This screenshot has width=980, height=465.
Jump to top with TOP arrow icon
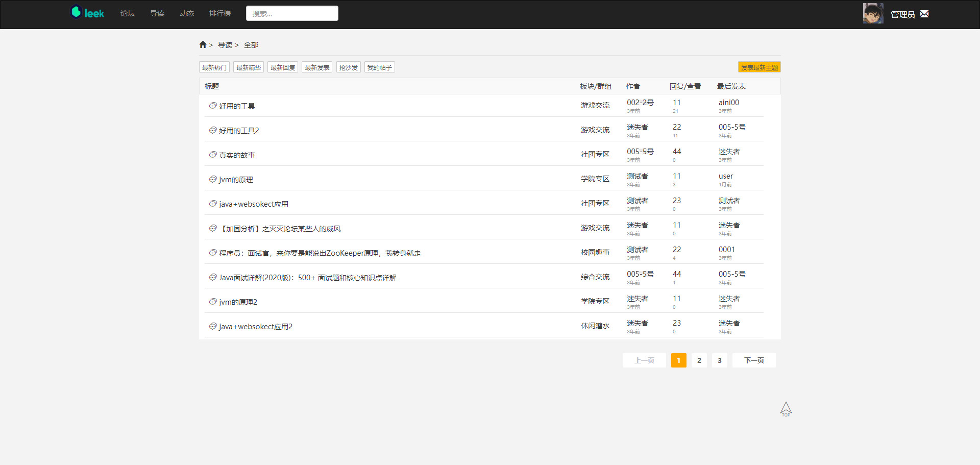[x=786, y=409]
